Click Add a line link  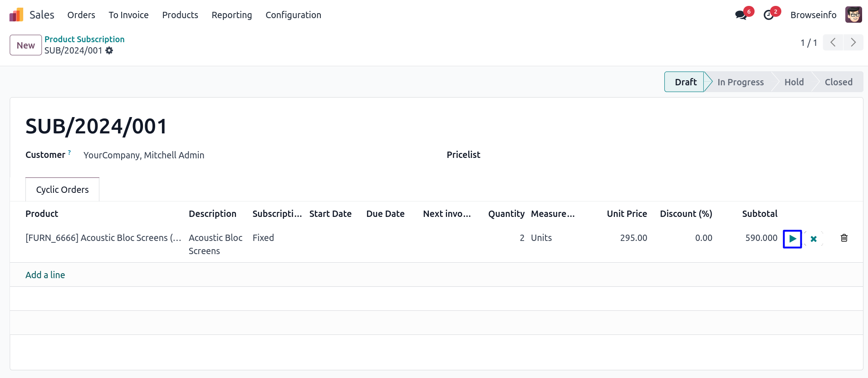45,275
